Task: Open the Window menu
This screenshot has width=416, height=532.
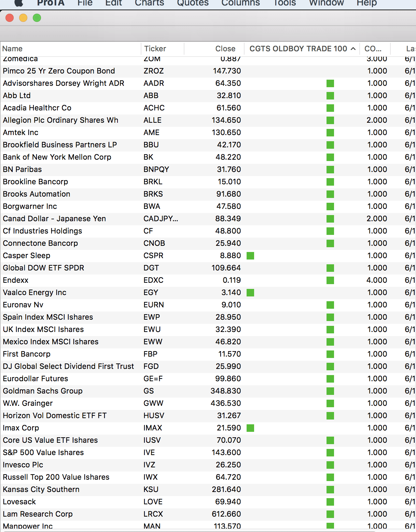Action: coord(326,3)
